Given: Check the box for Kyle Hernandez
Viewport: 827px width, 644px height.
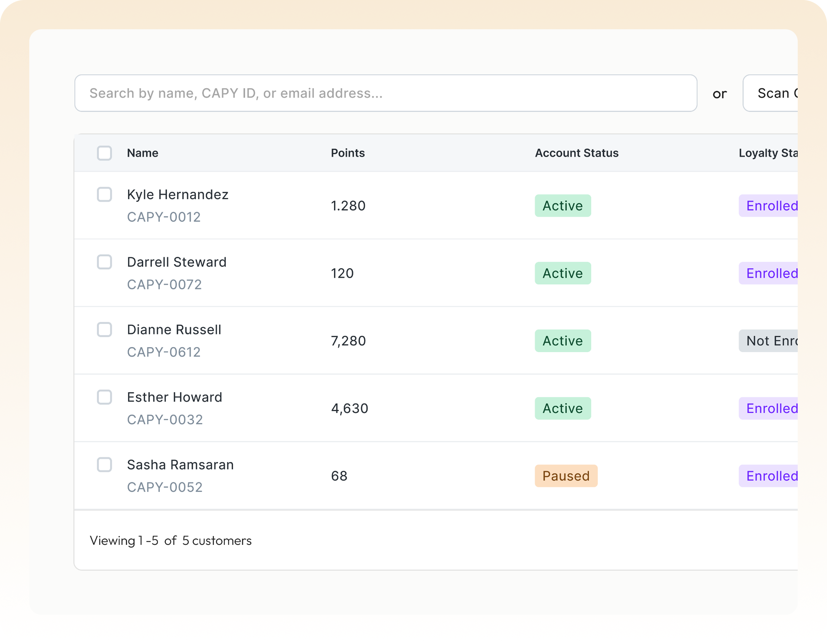Looking at the screenshot, I should [x=105, y=194].
